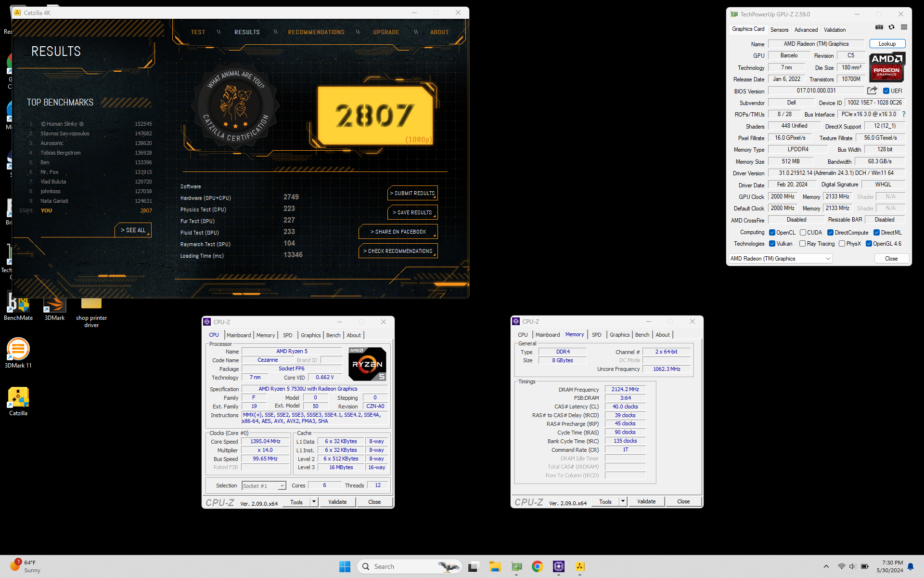This screenshot has height=578, width=924.
Task: Open Validation tab in GPU-Z
Action: (x=834, y=30)
